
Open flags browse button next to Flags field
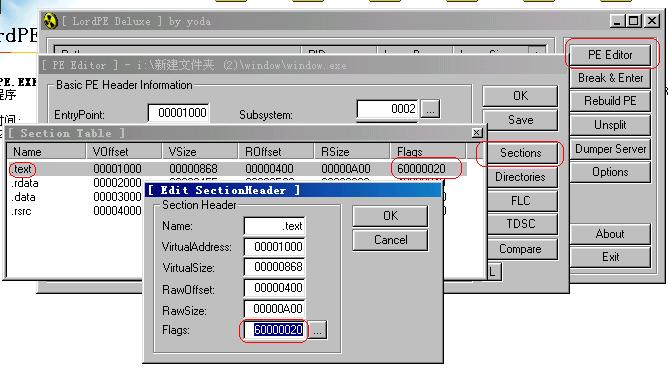click(x=318, y=330)
